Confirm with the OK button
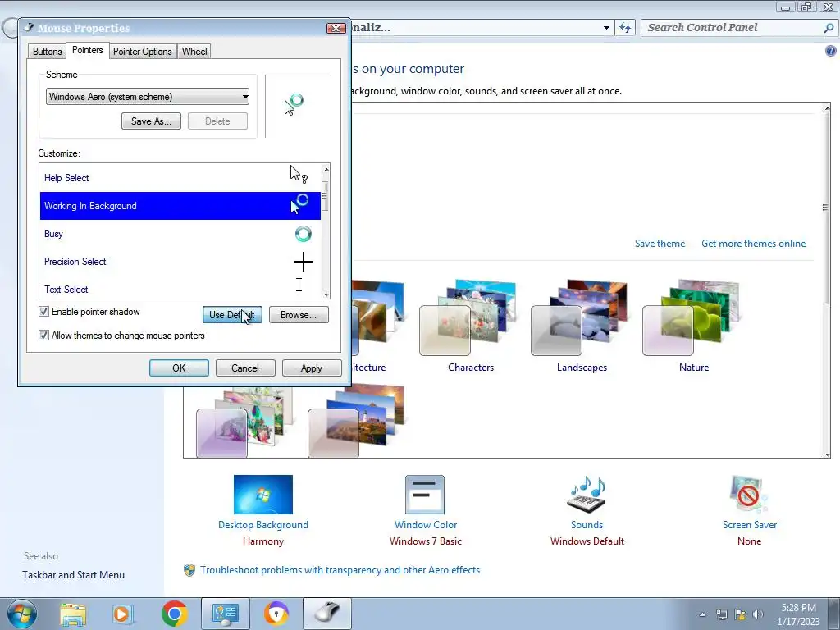Screen dimensions: 840x630 coord(179,368)
